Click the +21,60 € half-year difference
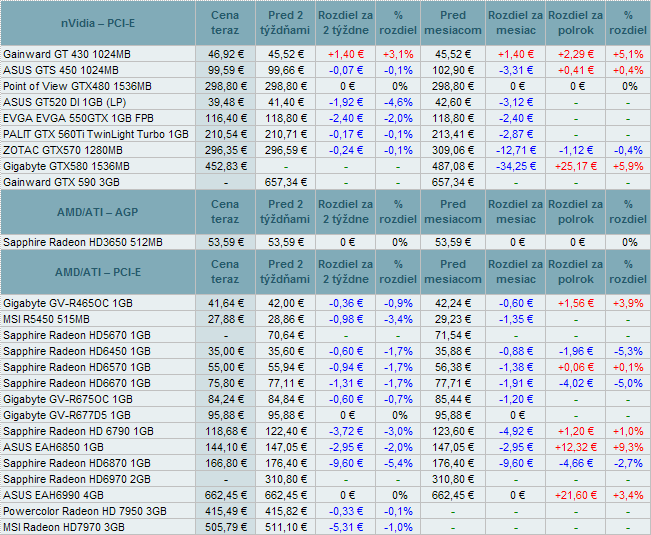The width and height of the screenshot is (651, 535). (x=576, y=495)
